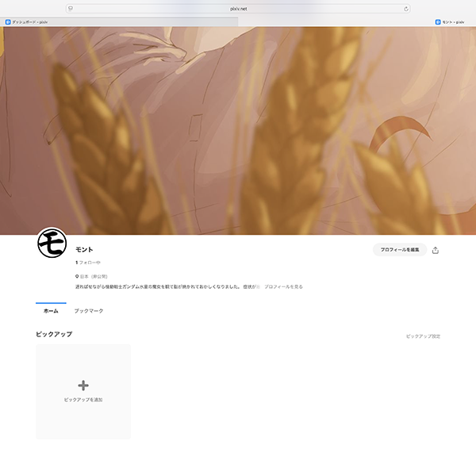The height and width of the screenshot is (476, 476).
Task: Click the pixiv.net address bar field
Action: [238, 9]
